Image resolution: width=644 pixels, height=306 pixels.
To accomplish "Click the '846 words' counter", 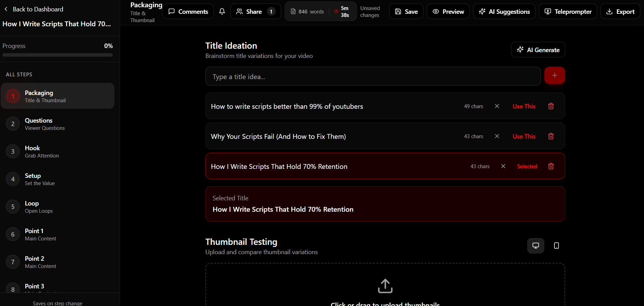I will (307, 11).
